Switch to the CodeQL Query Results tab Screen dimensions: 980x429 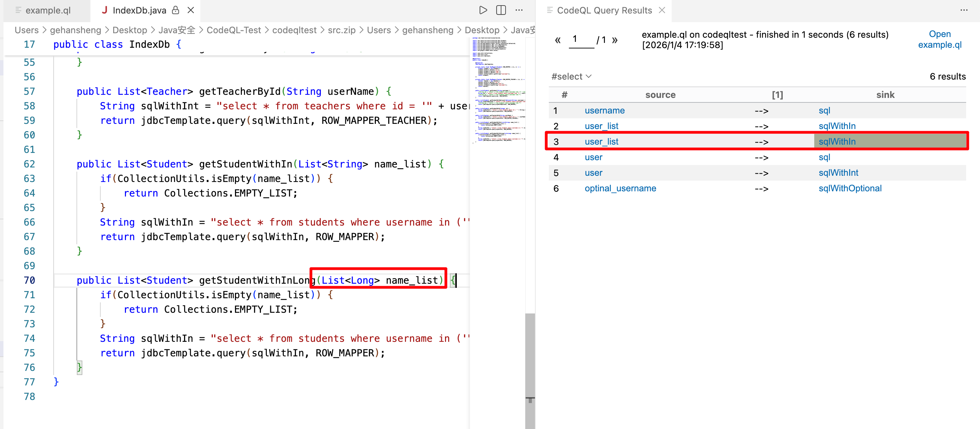(x=604, y=10)
